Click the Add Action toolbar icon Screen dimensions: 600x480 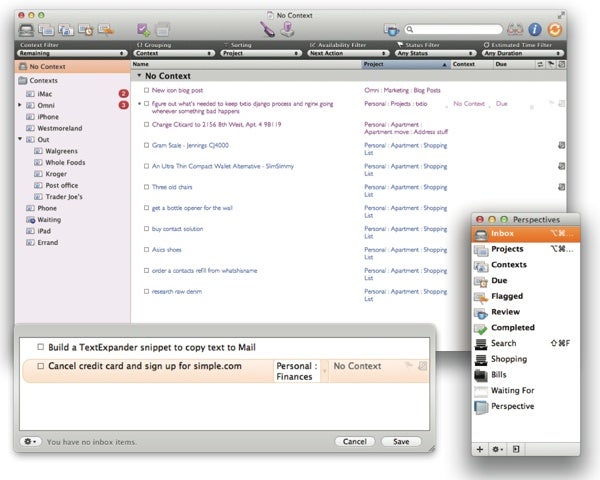click(x=144, y=30)
